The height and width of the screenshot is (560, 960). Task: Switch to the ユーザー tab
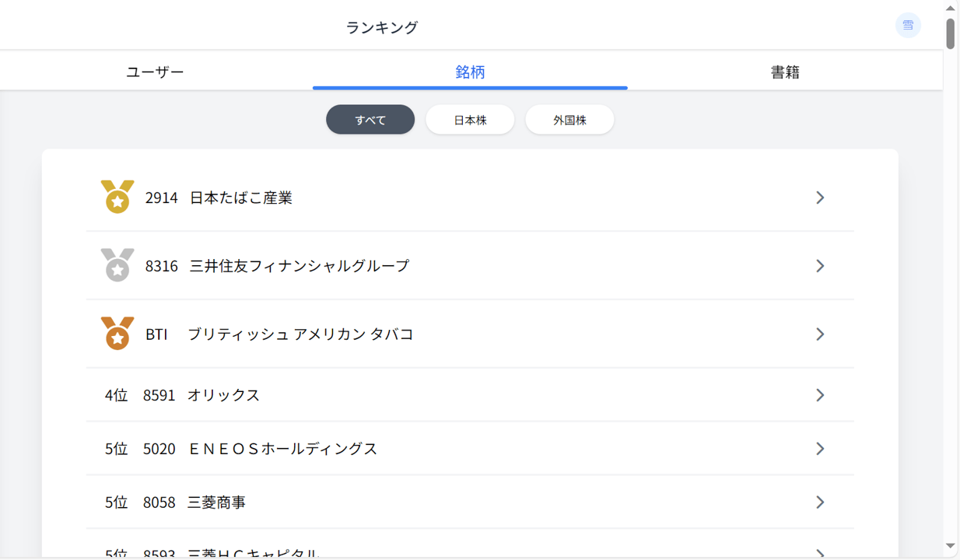155,72
